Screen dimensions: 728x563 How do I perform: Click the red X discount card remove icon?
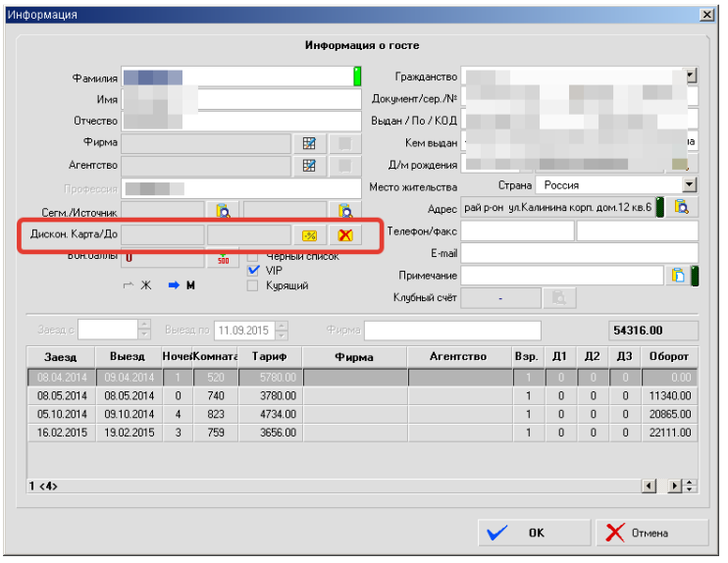[344, 234]
